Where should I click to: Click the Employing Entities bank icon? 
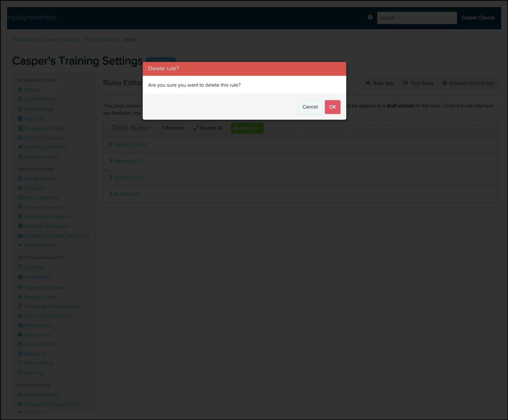(x=20, y=128)
